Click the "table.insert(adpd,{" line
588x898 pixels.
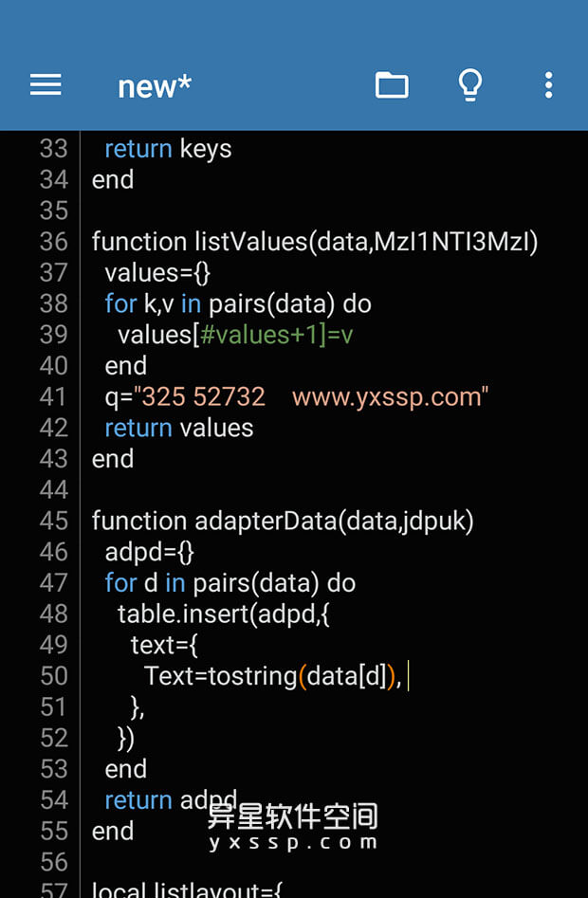click(223, 614)
